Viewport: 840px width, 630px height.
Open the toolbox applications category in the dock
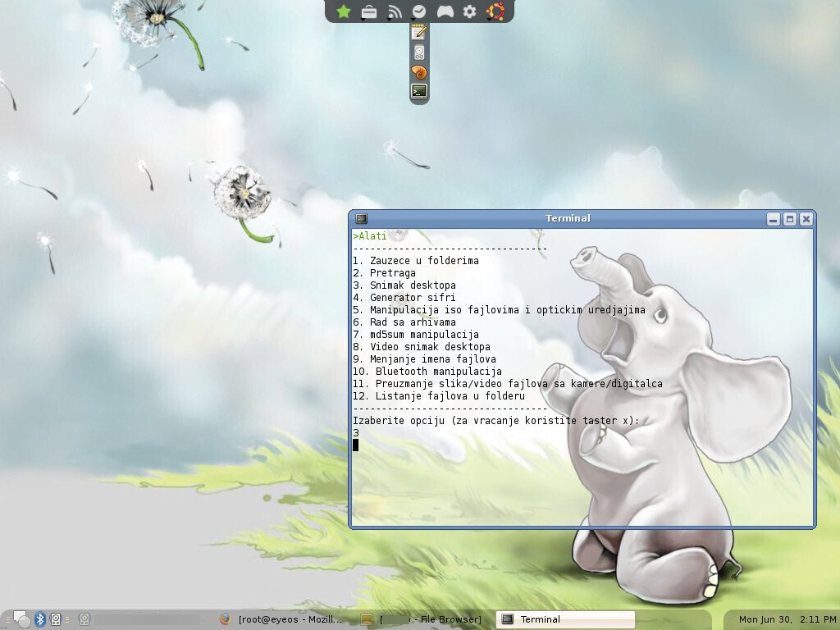coord(368,11)
